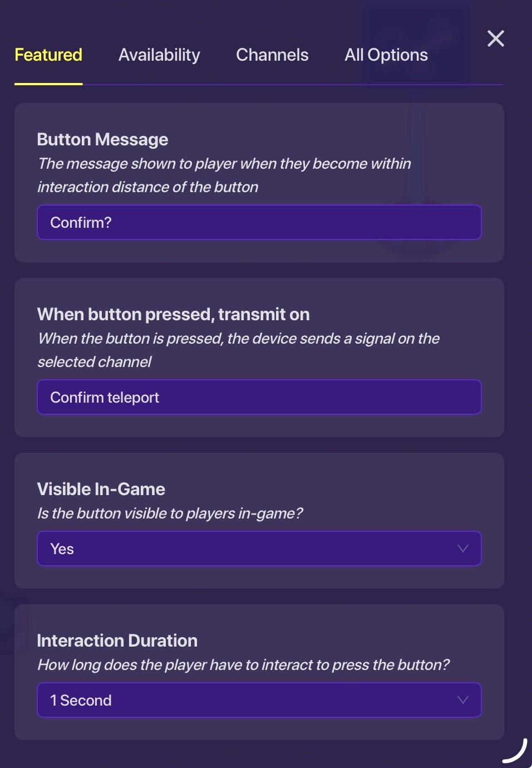Click the curved corner icon at the panel bottom

tap(515, 751)
